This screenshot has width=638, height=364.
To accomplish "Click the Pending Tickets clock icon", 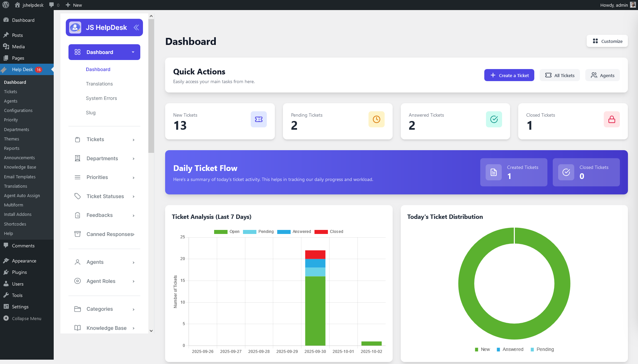I will [x=376, y=119].
